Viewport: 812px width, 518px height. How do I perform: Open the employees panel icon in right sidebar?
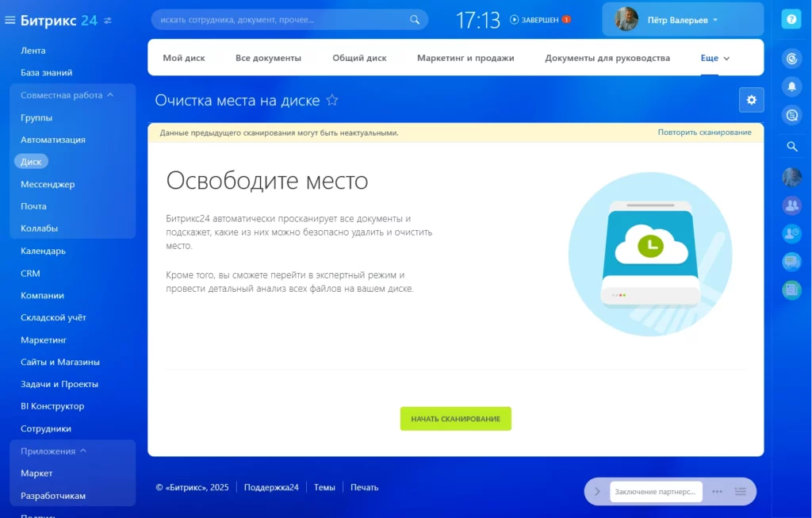pyautogui.click(x=791, y=205)
